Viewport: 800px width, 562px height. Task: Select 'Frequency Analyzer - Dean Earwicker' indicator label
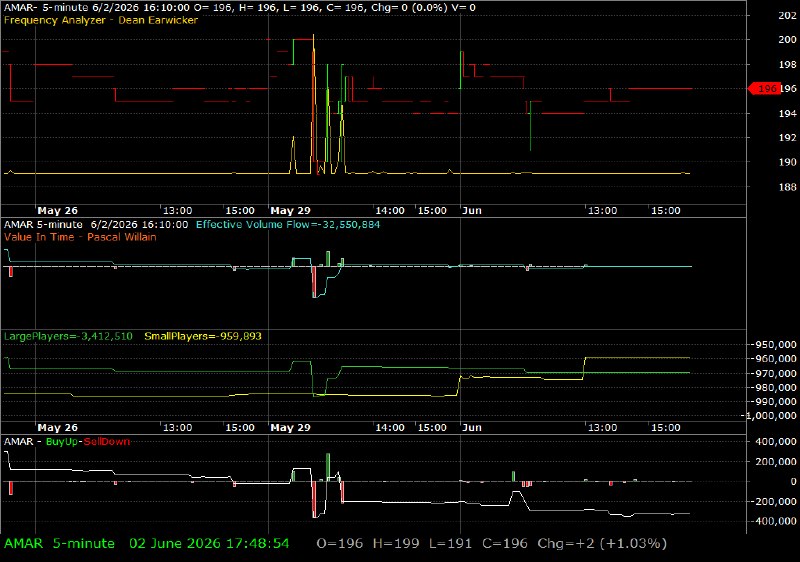pos(101,20)
